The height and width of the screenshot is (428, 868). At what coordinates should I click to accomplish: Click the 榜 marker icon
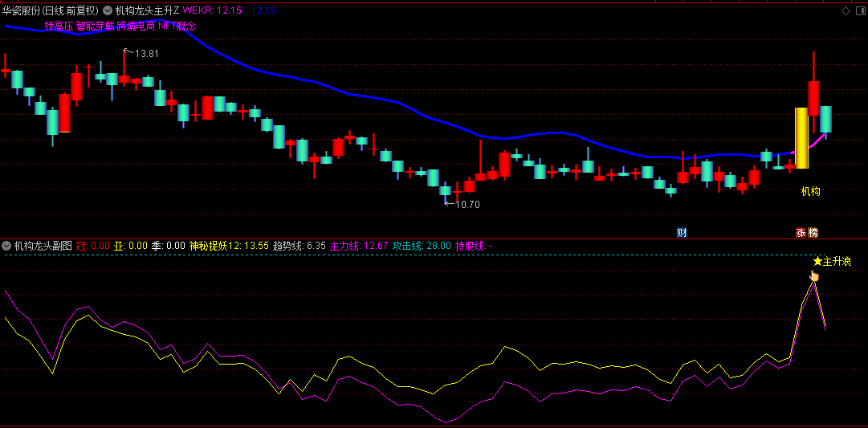coord(813,233)
